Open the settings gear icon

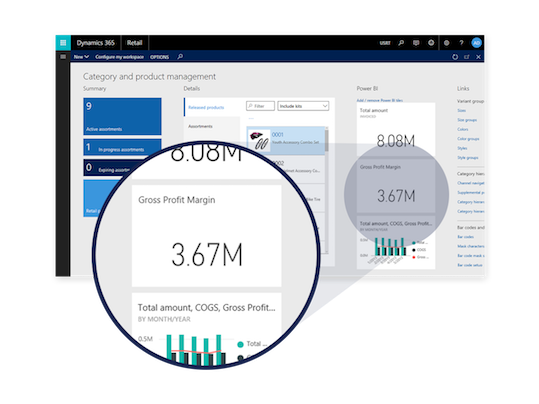click(x=447, y=43)
